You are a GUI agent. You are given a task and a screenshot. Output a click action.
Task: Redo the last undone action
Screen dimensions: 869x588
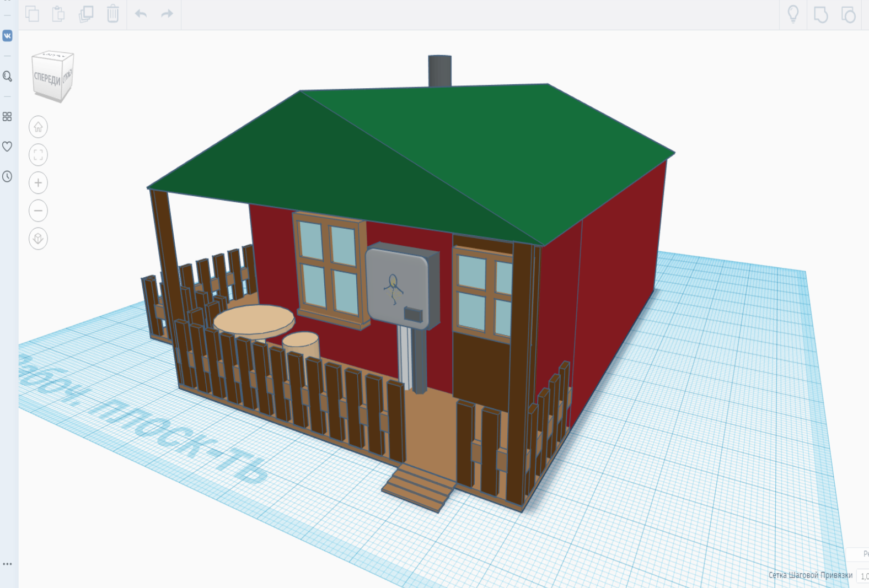(x=167, y=13)
